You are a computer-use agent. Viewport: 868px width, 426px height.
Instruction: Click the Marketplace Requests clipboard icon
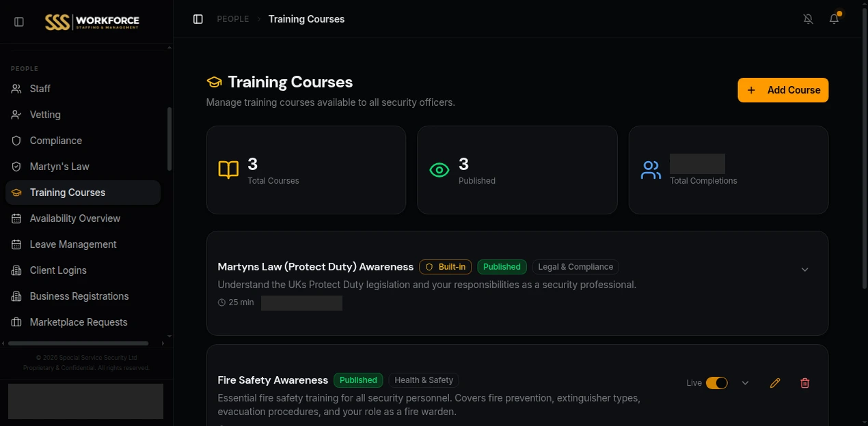(x=16, y=322)
